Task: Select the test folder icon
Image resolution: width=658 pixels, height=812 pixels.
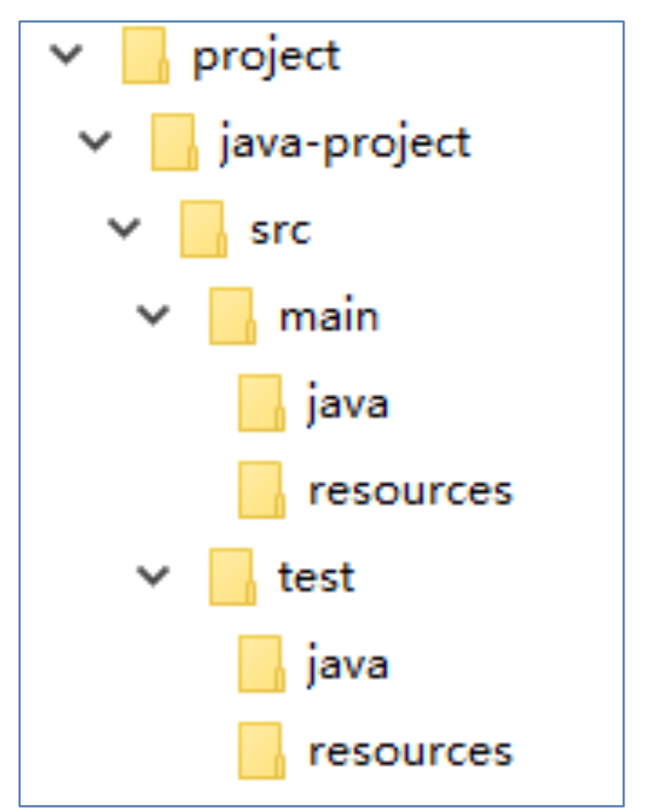Action: [232, 577]
